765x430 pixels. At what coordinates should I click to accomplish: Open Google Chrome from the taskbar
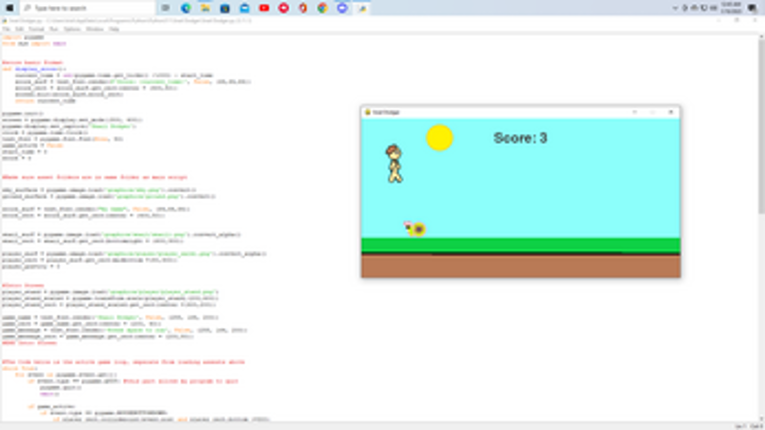(x=322, y=7)
